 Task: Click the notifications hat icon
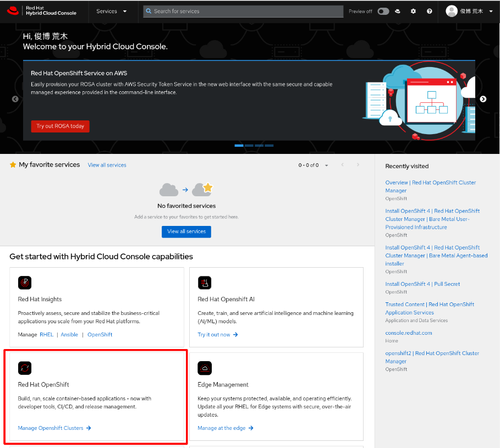pos(398,11)
